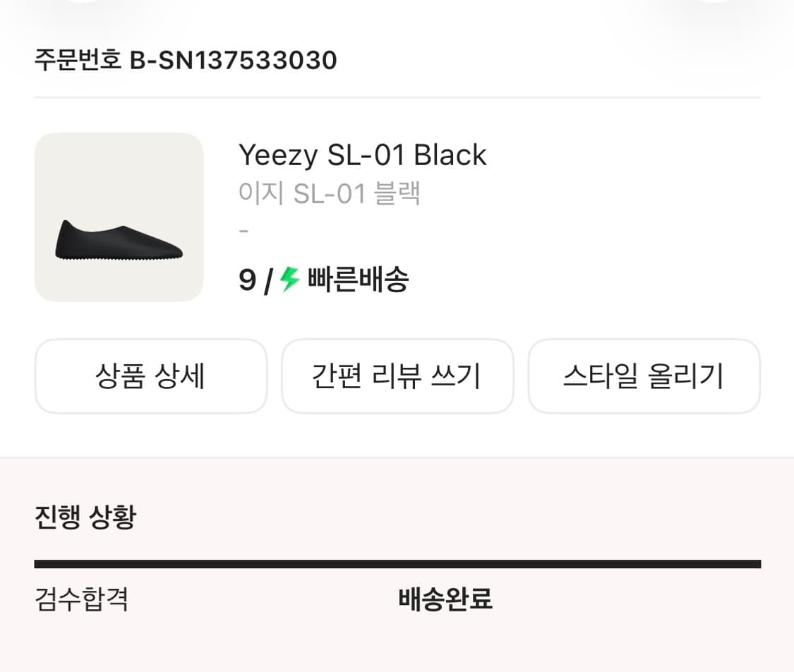Tap the 빠른배송 delivery label
This screenshot has height=672, width=794.
(358, 281)
